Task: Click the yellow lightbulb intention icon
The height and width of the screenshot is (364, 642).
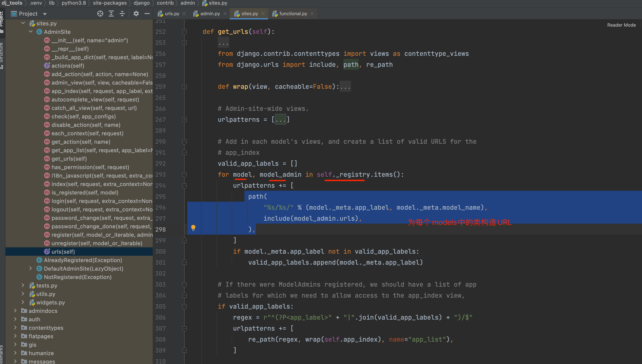Action: click(193, 228)
